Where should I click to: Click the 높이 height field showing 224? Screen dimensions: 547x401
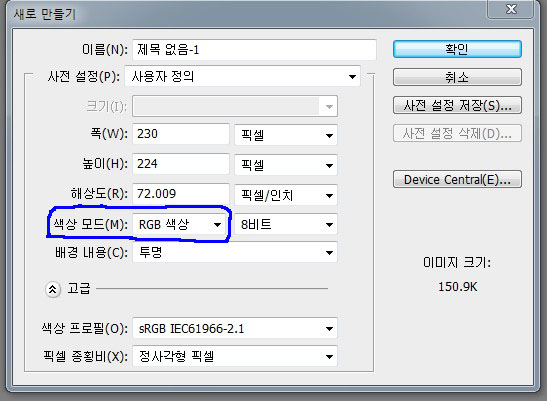coord(181,164)
